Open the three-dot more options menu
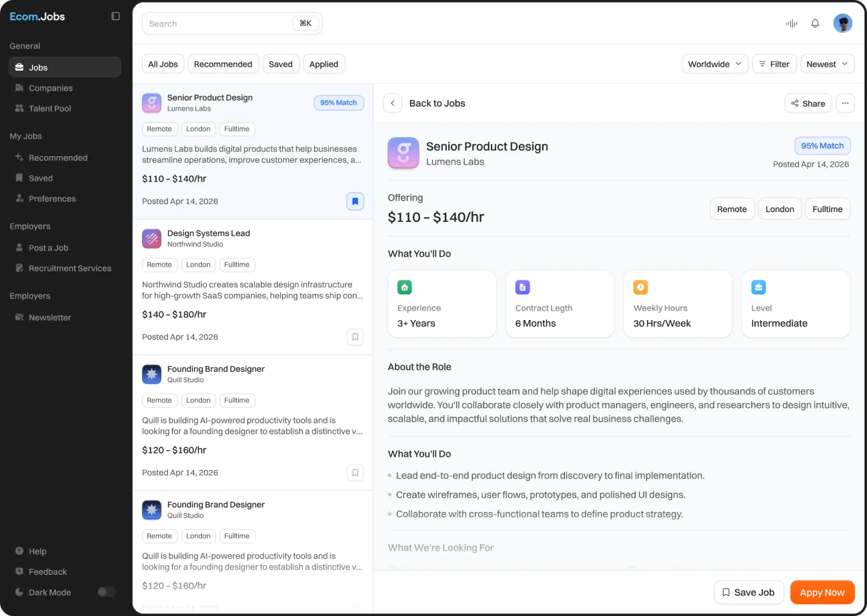The image size is (867, 616). (845, 103)
